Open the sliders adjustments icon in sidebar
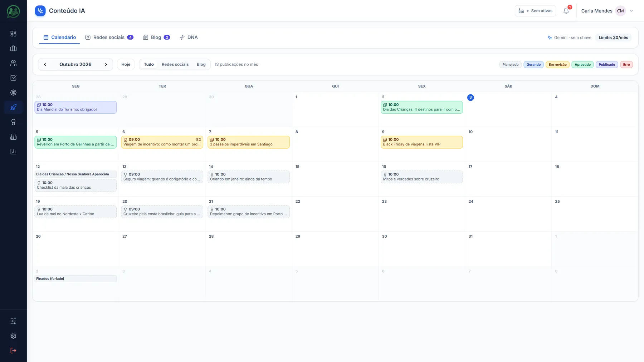644x362 pixels. click(x=13, y=321)
